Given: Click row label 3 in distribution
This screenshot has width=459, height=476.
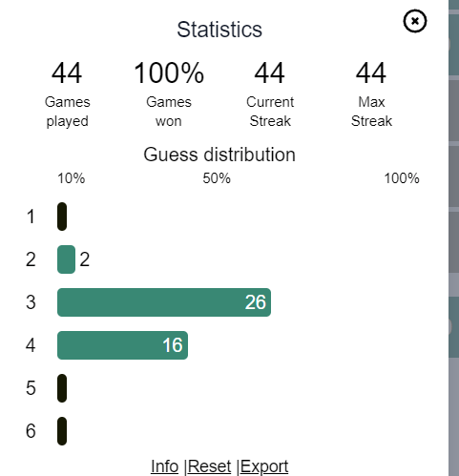Looking at the screenshot, I should point(31,302).
